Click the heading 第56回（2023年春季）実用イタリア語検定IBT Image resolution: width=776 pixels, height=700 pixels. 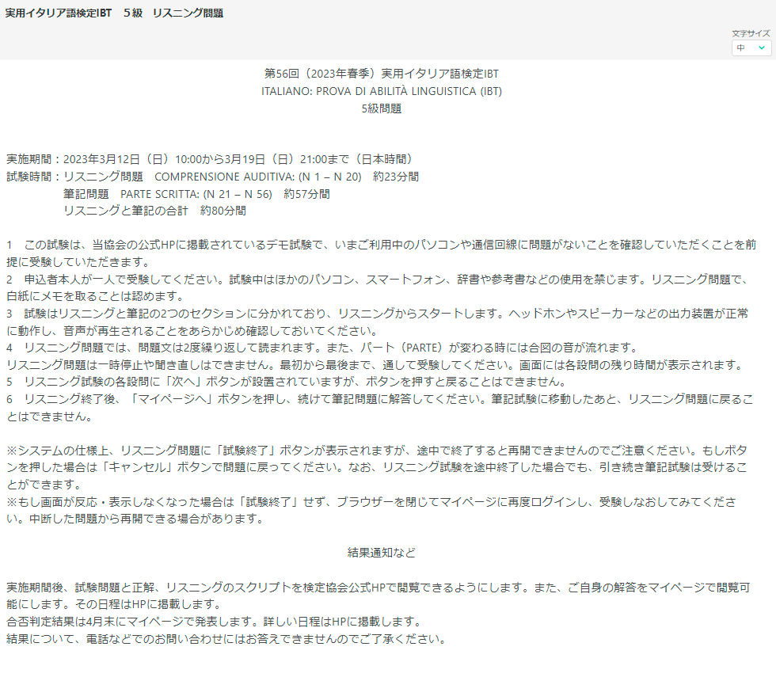click(x=381, y=74)
